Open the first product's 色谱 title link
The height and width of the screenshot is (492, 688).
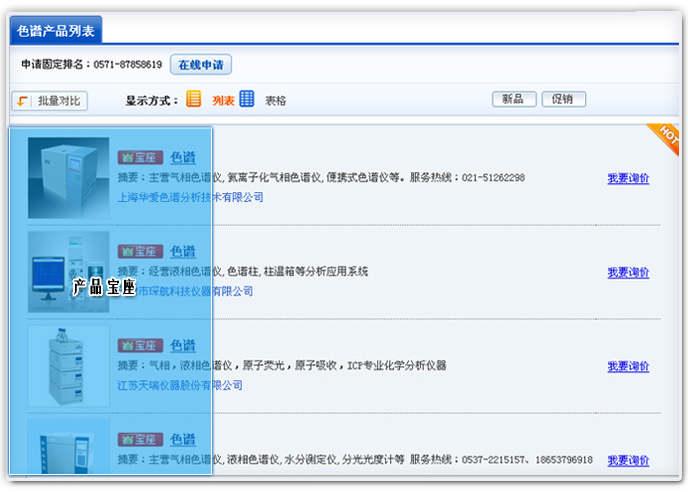tap(183, 158)
